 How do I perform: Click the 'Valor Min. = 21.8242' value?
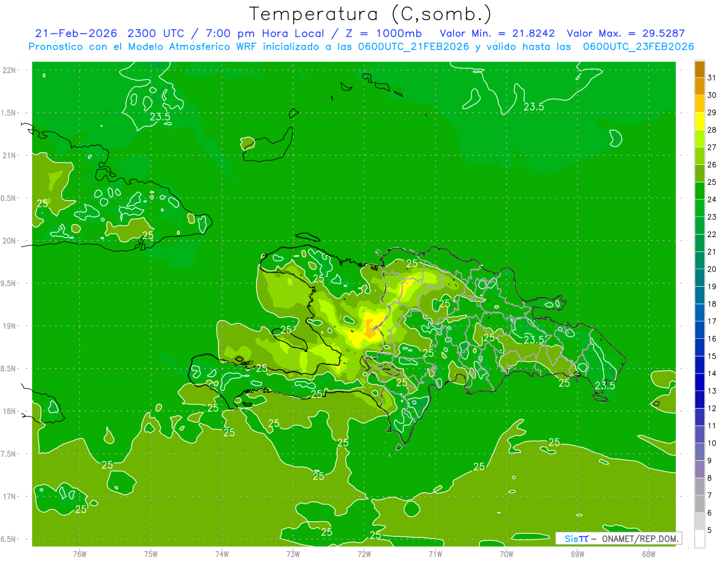tap(497, 33)
